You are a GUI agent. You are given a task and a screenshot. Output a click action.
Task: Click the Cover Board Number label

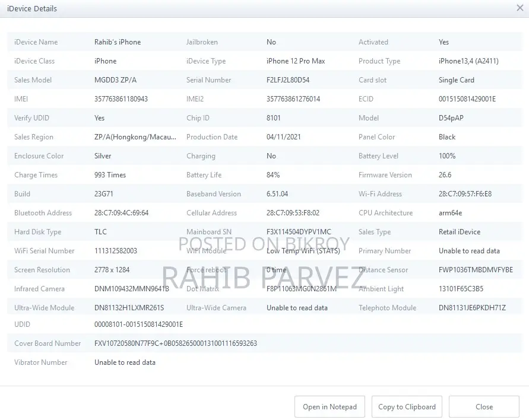point(47,343)
